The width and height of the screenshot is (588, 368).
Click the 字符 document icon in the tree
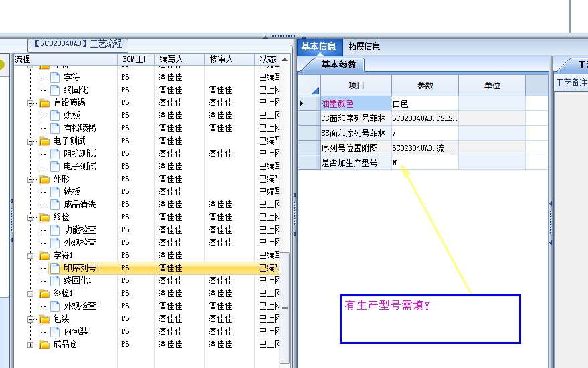click(x=55, y=77)
